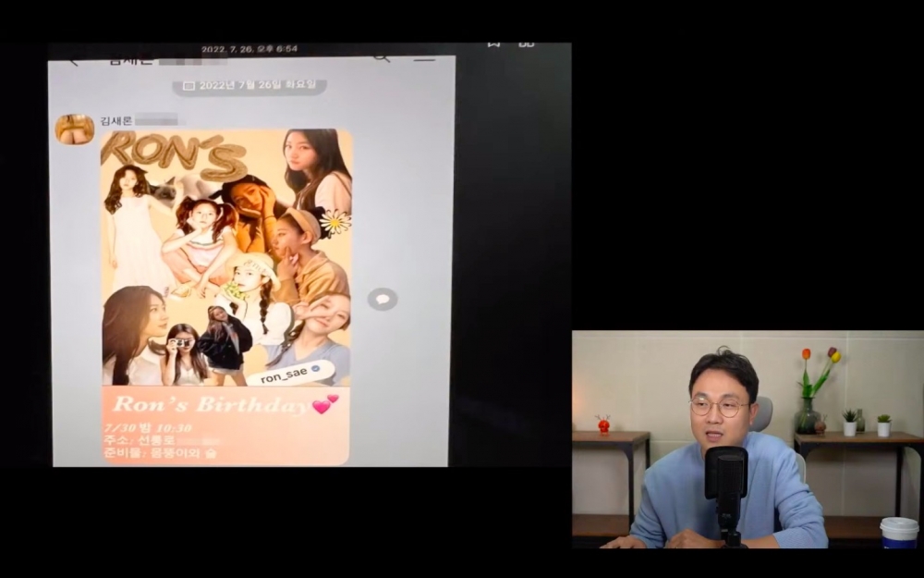
Task: Click the webcam overlay with microphone
Action: [747, 439]
